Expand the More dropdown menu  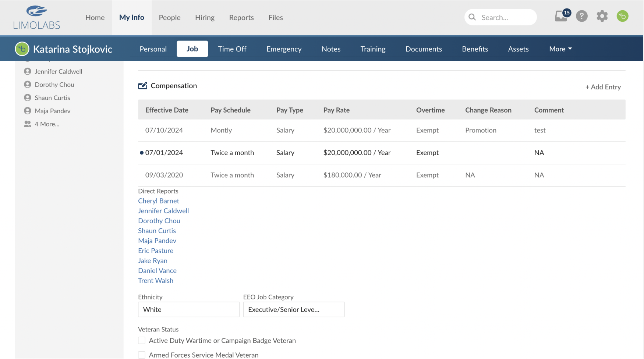560,49
